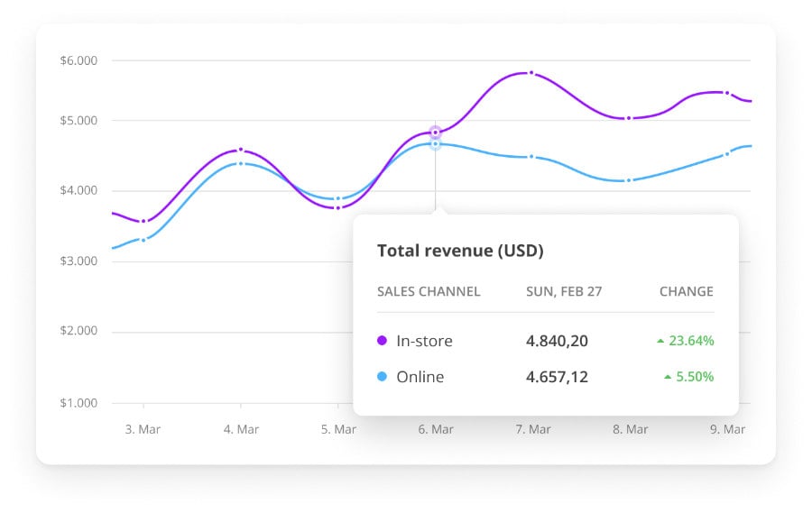Click the CHANGE column header
Screen dimensions: 812x513
tap(687, 291)
